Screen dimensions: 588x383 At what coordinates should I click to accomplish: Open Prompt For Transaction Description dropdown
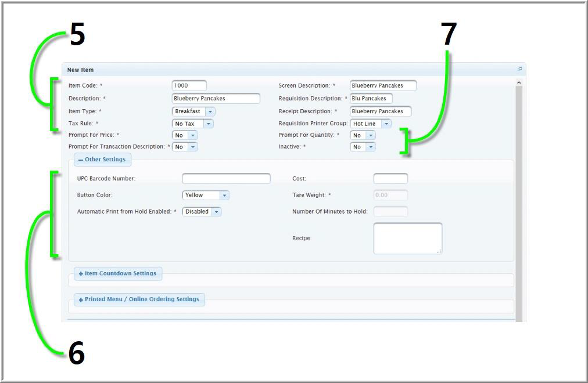pyautogui.click(x=192, y=147)
